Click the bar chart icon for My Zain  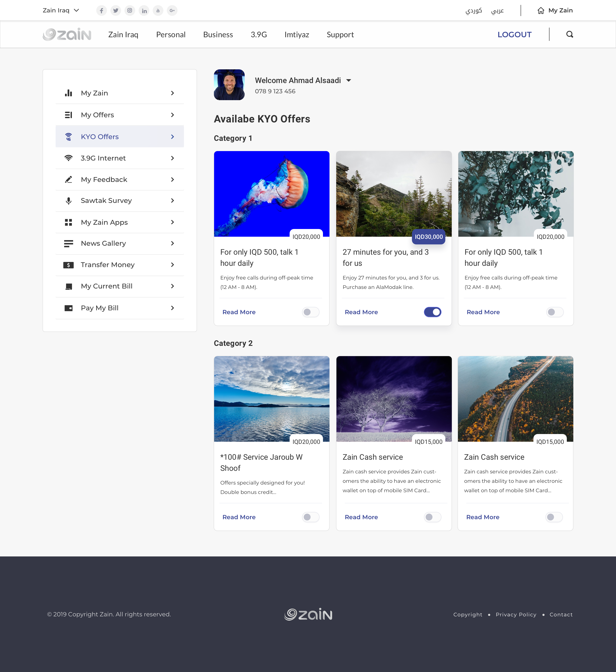click(x=68, y=93)
